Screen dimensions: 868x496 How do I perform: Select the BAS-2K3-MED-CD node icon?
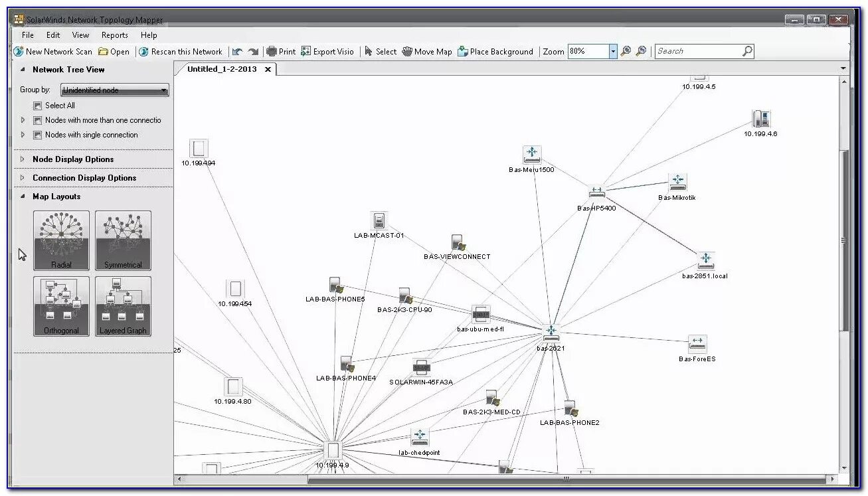[492, 398]
